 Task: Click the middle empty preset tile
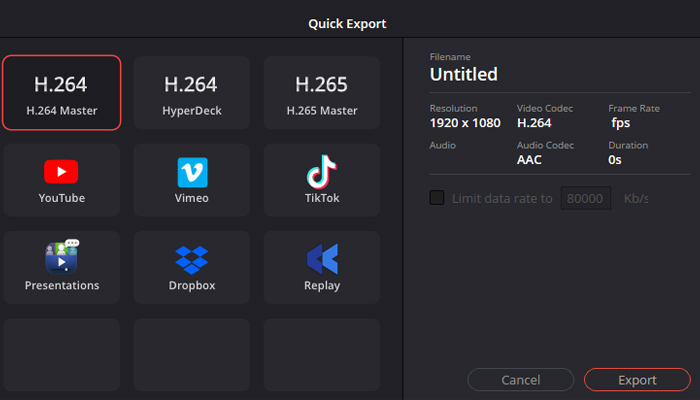click(x=192, y=355)
